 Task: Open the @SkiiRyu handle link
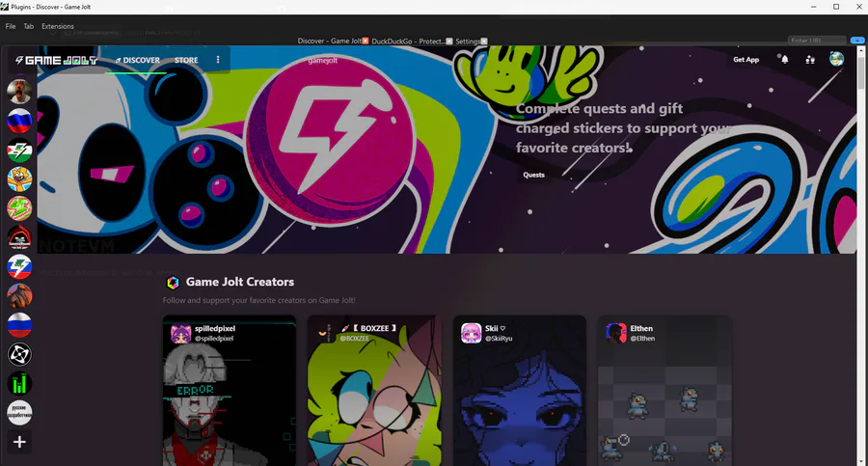[499, 339]
